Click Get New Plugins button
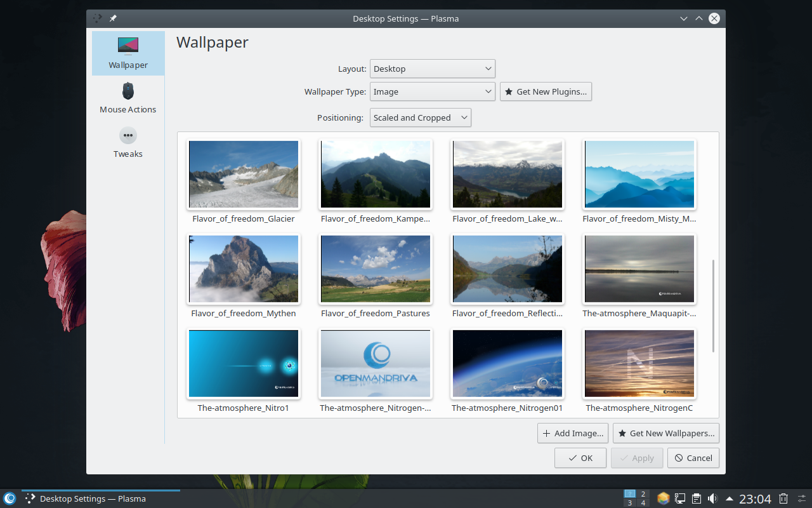Image resolution: width=812 pixels, height=508 pixels. pos(546,91)
